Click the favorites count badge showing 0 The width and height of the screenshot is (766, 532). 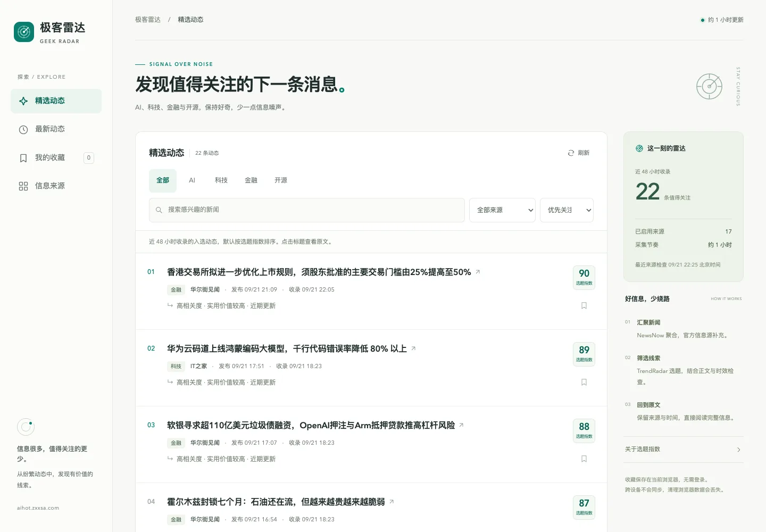click(89, 158)
